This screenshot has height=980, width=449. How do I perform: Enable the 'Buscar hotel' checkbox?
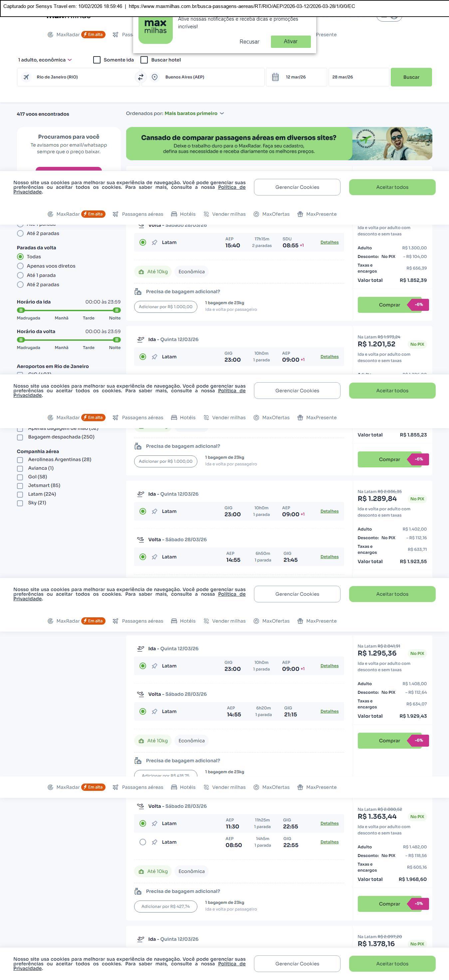[x=144, y=60]
